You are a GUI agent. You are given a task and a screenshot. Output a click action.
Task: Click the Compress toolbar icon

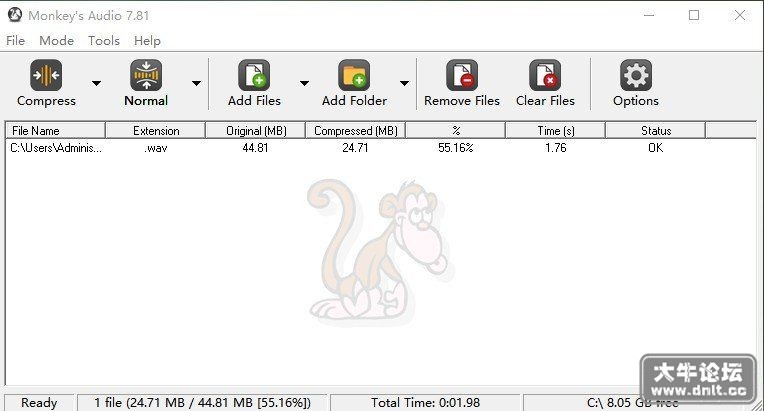point(46,75)
